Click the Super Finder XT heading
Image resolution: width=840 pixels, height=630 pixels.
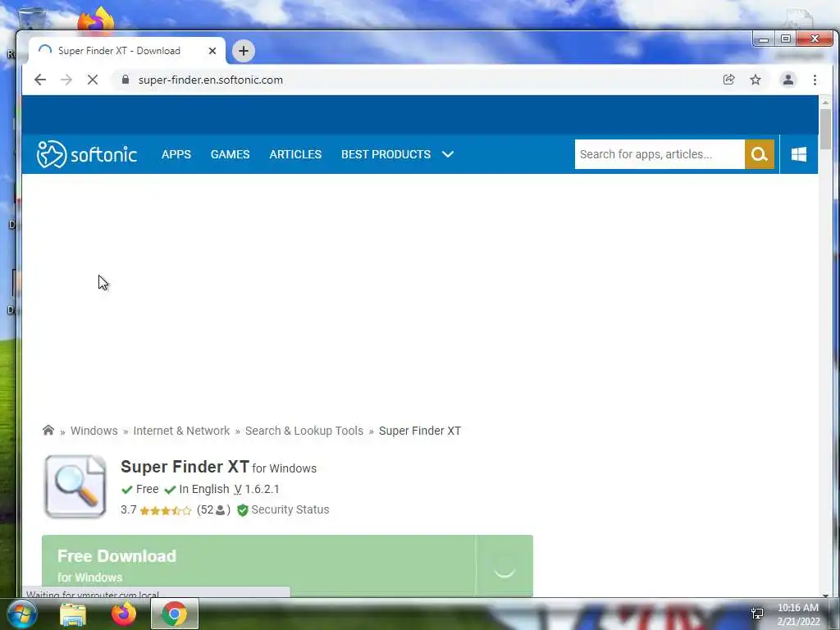(x=185, y=467)
